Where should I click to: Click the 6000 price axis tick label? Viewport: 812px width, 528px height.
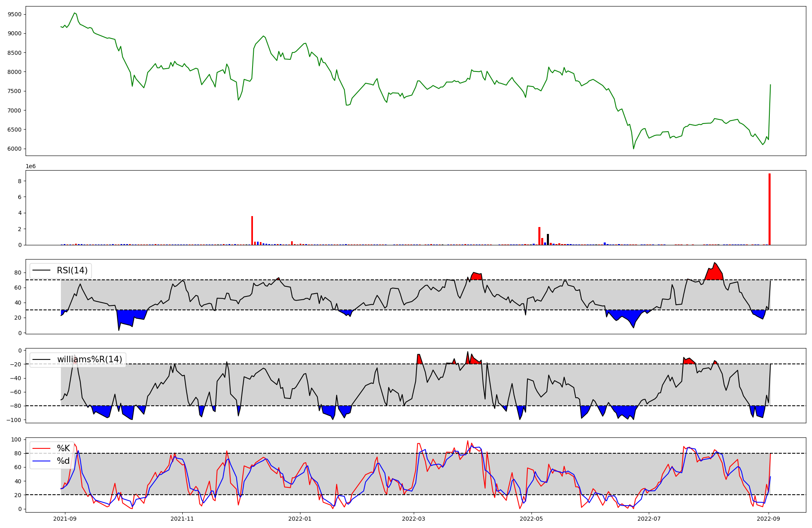pos(15,149)
